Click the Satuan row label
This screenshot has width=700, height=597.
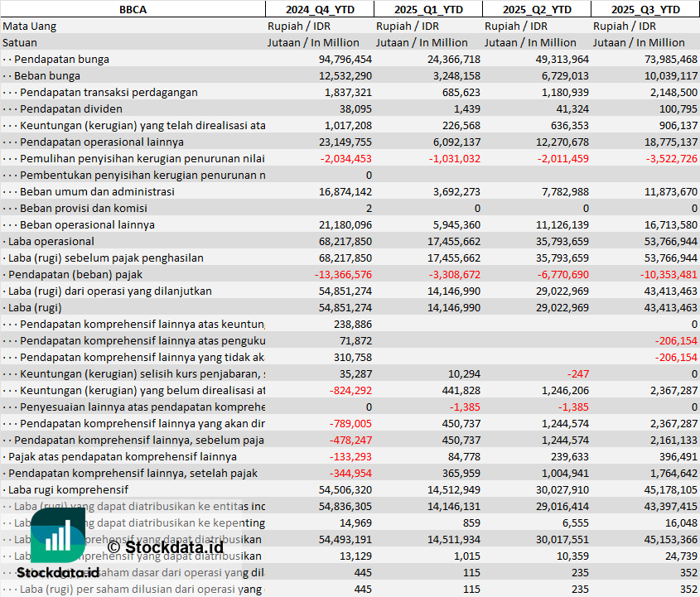20,42
